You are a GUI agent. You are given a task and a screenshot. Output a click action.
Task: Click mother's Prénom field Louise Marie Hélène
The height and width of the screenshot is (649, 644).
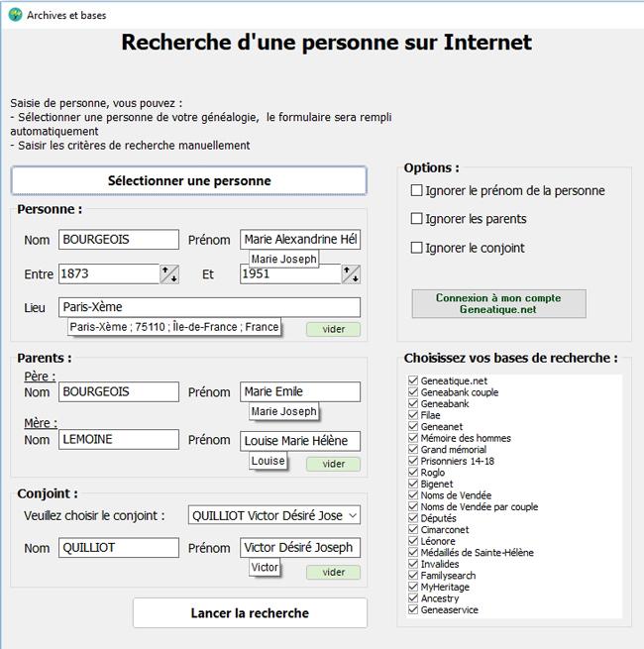click(x=300, y=441)
